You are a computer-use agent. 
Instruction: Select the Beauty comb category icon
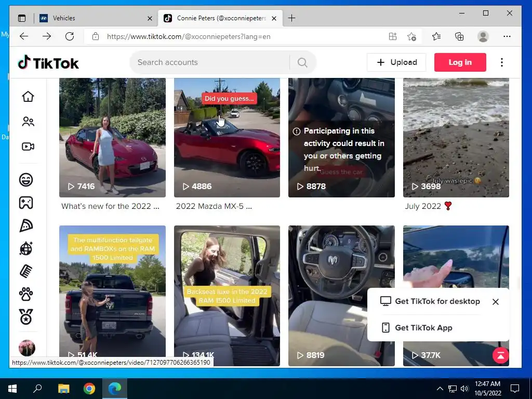(x=26, y=271)
